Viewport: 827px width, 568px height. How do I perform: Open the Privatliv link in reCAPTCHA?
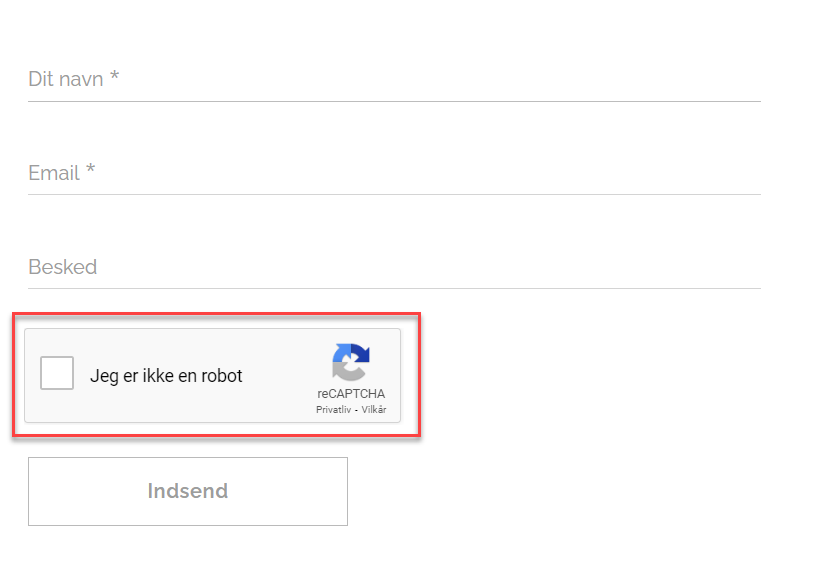pyautogui.click(x=333, y=410)
